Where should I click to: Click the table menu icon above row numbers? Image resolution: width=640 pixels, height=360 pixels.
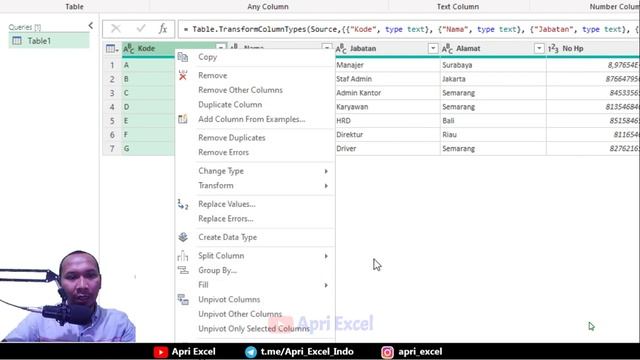pyautogui.click(x=112, y=49)
